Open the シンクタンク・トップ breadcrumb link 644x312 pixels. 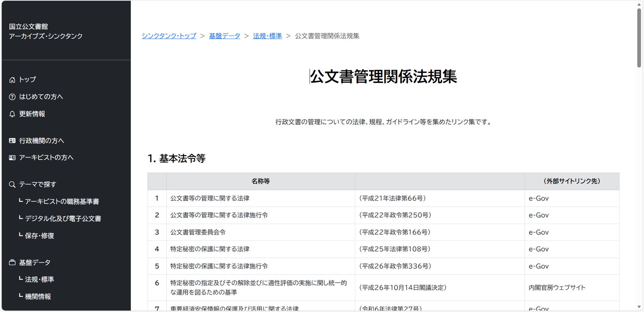coord(169,36)
